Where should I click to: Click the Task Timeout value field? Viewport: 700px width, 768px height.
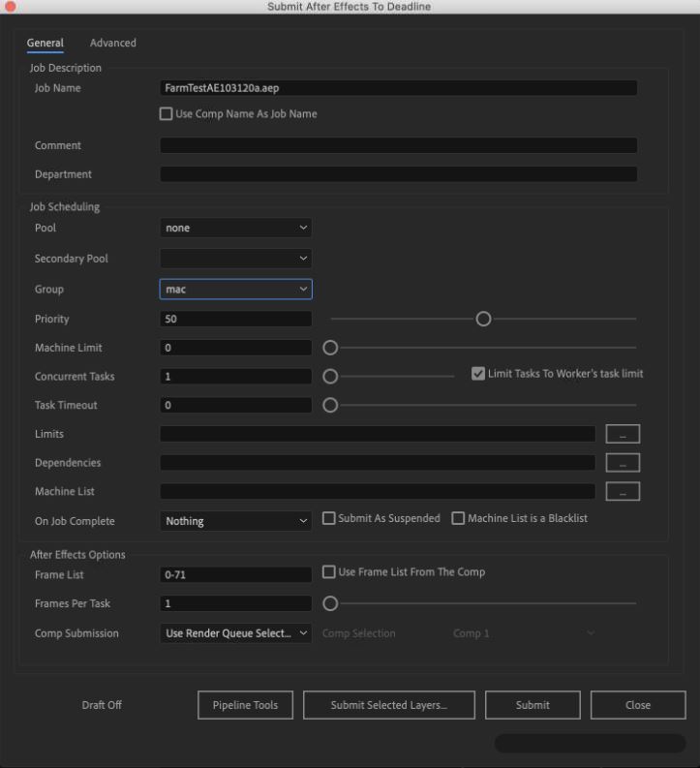point(236,405)
